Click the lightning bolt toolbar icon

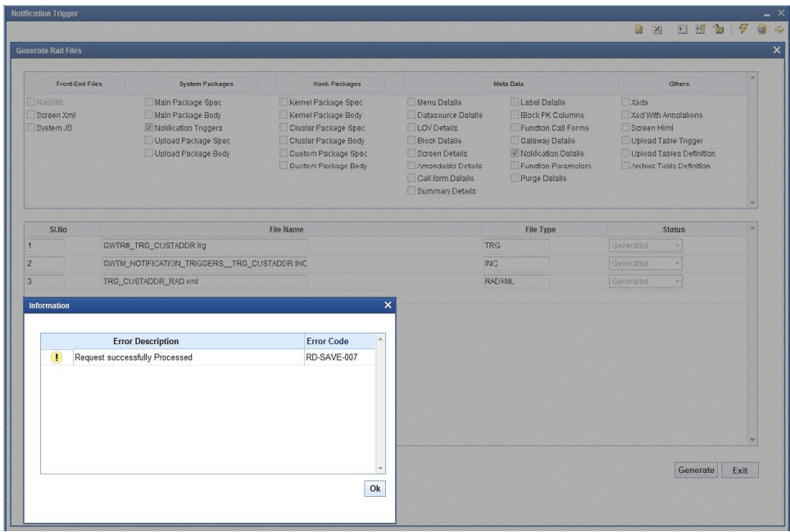coord(743,29)
